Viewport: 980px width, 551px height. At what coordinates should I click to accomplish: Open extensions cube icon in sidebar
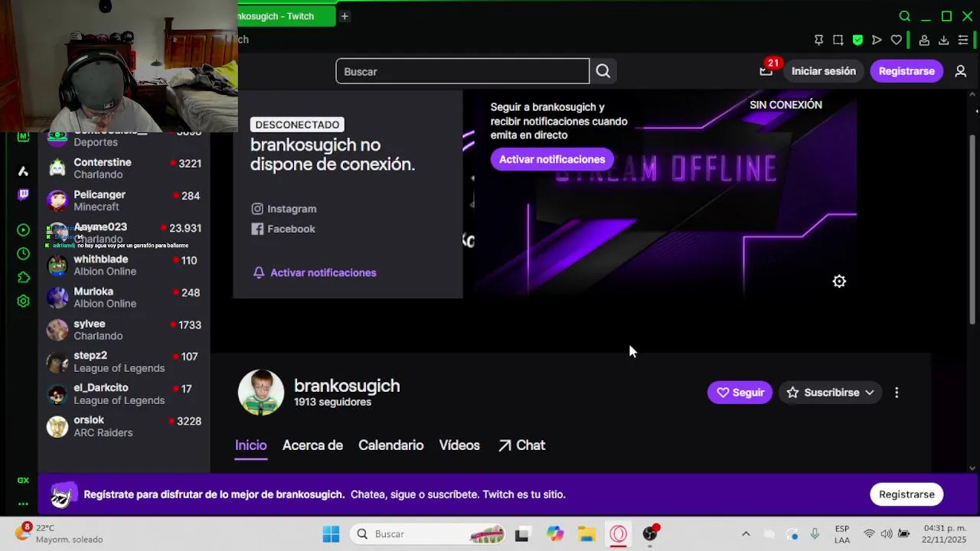[x=23, y=277]
